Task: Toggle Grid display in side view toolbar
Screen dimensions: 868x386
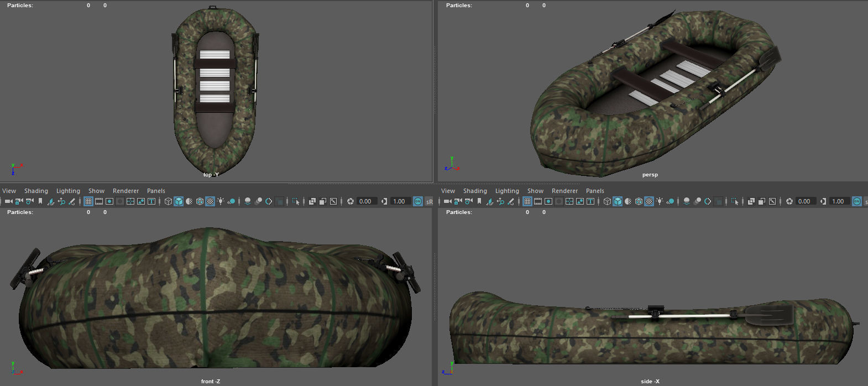Action: click(527, 201)
